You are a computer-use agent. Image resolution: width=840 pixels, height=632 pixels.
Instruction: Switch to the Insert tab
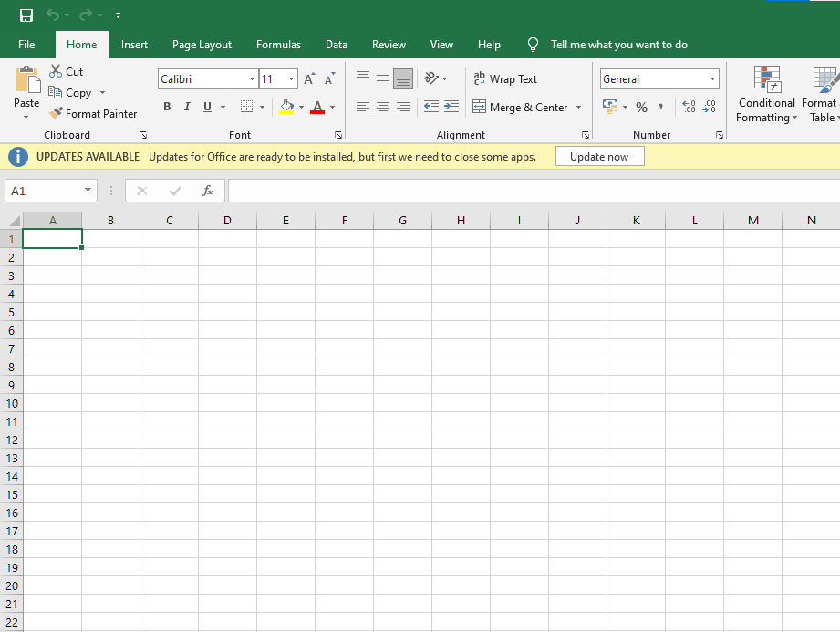coord(134,45)
